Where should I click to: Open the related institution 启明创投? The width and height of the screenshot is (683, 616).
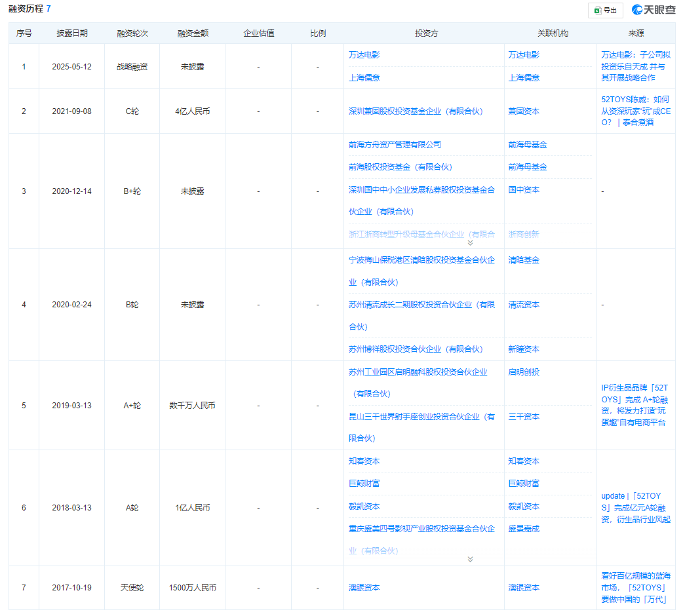(x=524, y=372)
